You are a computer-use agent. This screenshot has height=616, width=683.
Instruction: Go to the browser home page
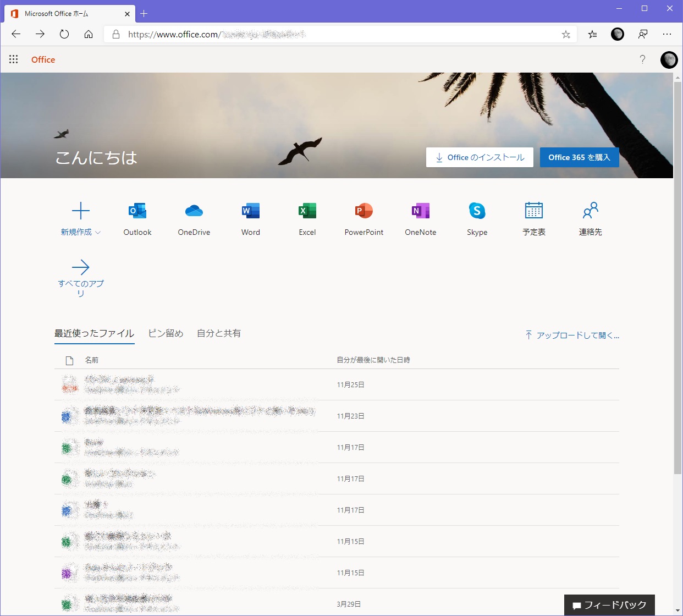(x=89, y=34)
